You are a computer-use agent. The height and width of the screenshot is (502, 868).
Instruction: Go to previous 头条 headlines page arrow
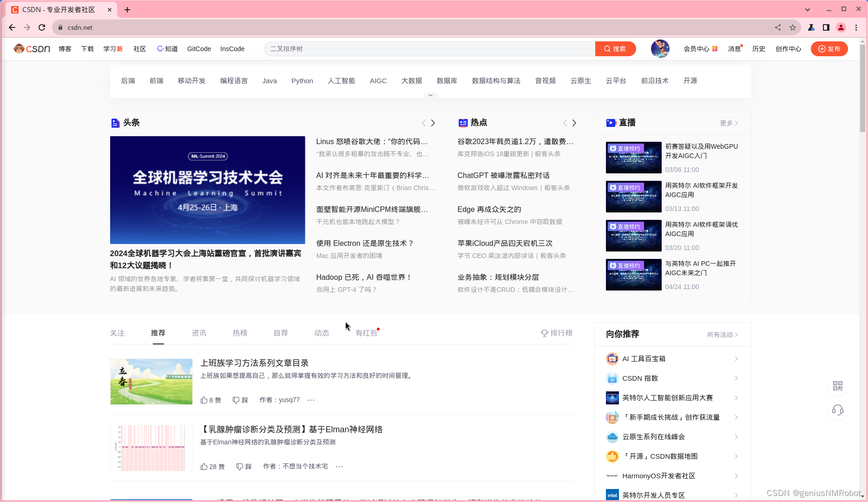point(424,123)
